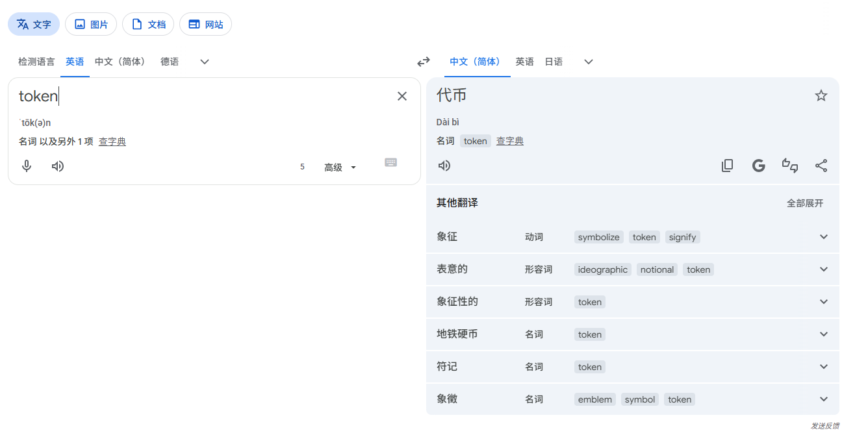Expand the 象徵 translation row
This screenshot has width=868, height=448.
pyautogui.click(x=824, y=399)
